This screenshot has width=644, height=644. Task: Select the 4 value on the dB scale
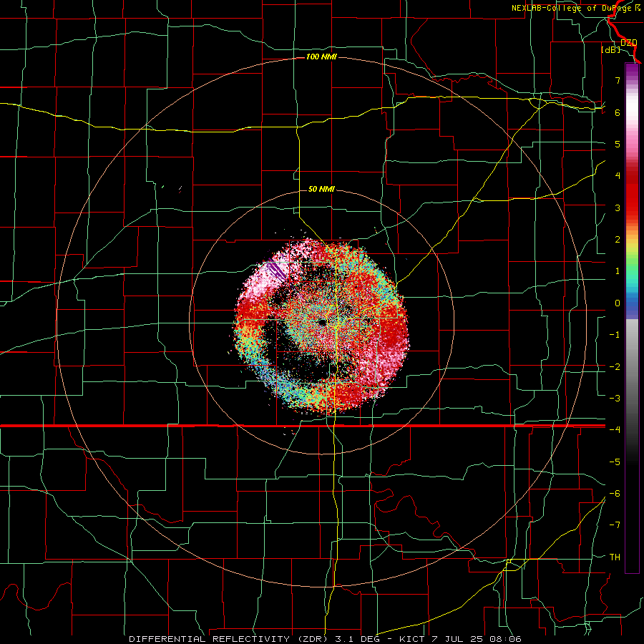[x=618, y=176]
